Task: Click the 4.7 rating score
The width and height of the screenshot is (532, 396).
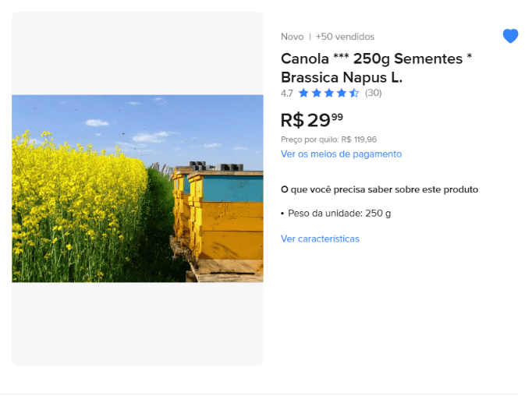Action: (x=287, y=94)
